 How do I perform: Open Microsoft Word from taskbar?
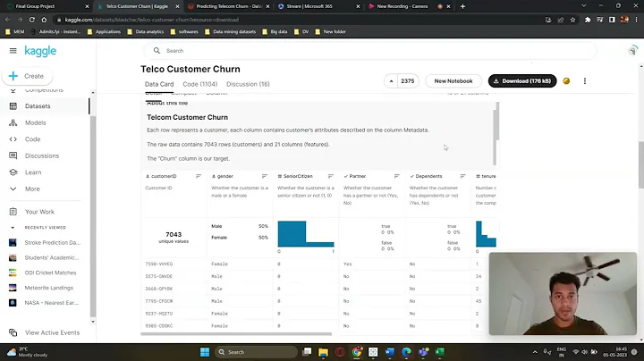tap(389, 352)
